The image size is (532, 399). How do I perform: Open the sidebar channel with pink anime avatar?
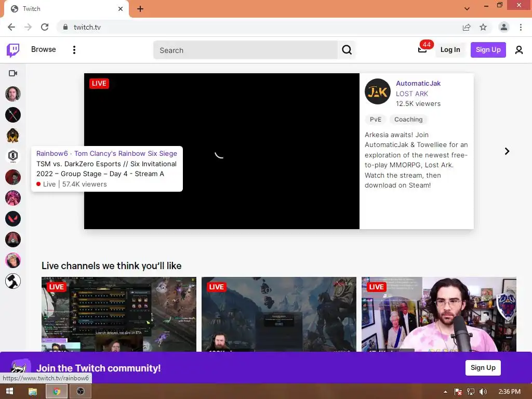click(13, 198)
